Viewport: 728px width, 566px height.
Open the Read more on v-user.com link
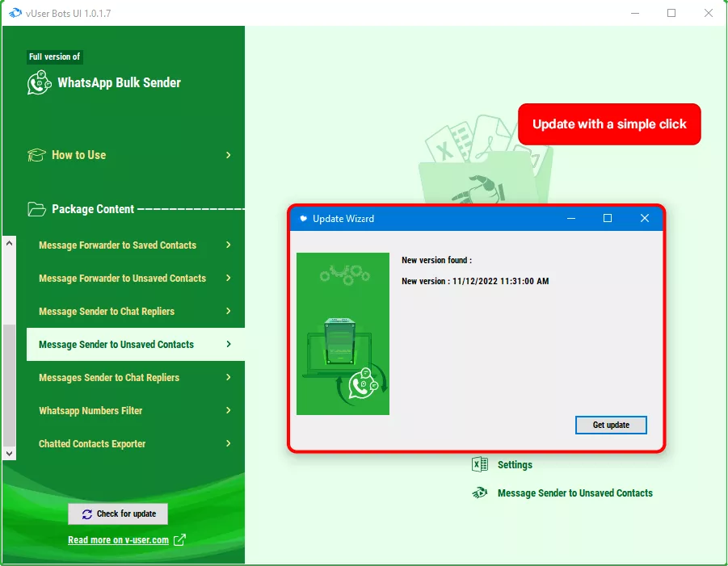pos(119,540)
